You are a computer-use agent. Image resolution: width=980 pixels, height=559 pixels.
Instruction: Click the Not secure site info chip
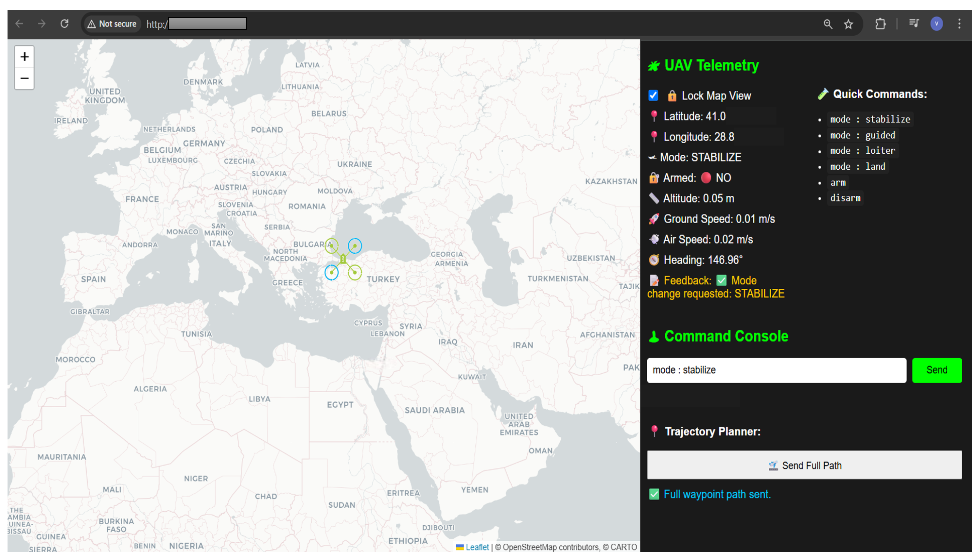[112, 24]
